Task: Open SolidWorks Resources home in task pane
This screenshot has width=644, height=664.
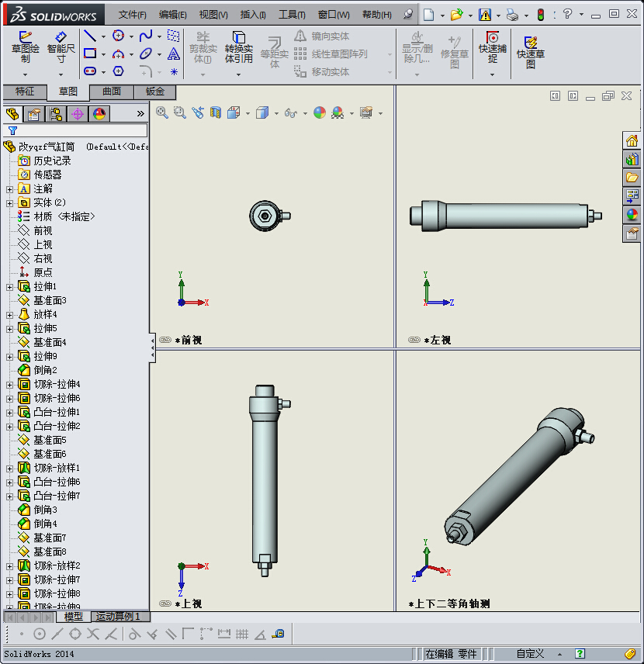Action: click(632, 140)
